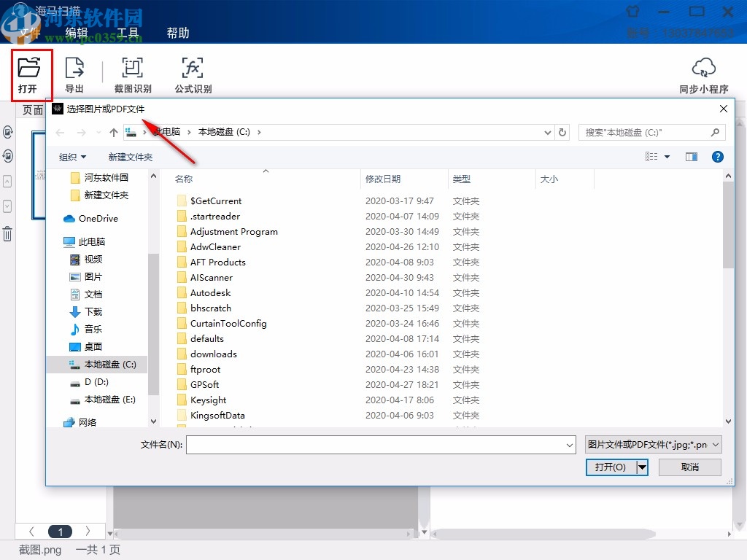Image resolution: width=747 pixels, height=560 pixels.
Task: Click the forward navigation arrow in dialog
Action: click(x=82, y=133)
